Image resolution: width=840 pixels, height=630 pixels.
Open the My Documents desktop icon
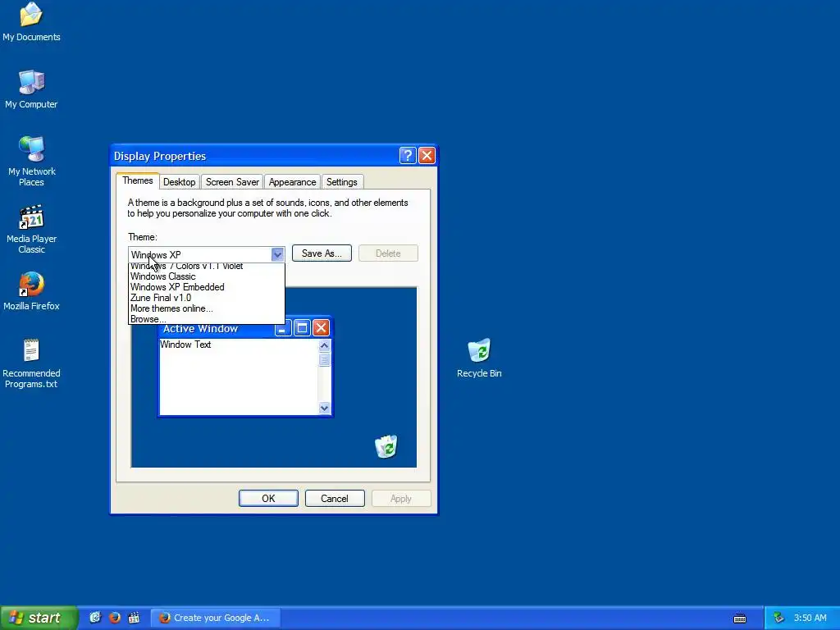(x=31, y=21)
